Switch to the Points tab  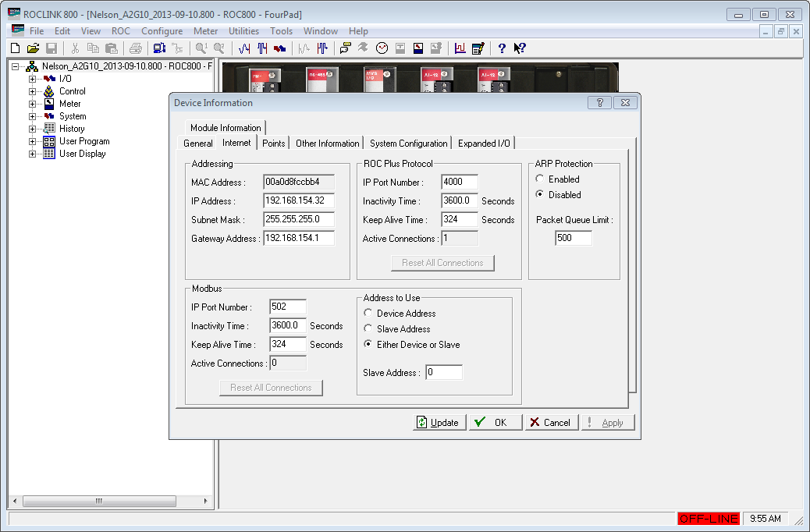(x=273, y=143)
